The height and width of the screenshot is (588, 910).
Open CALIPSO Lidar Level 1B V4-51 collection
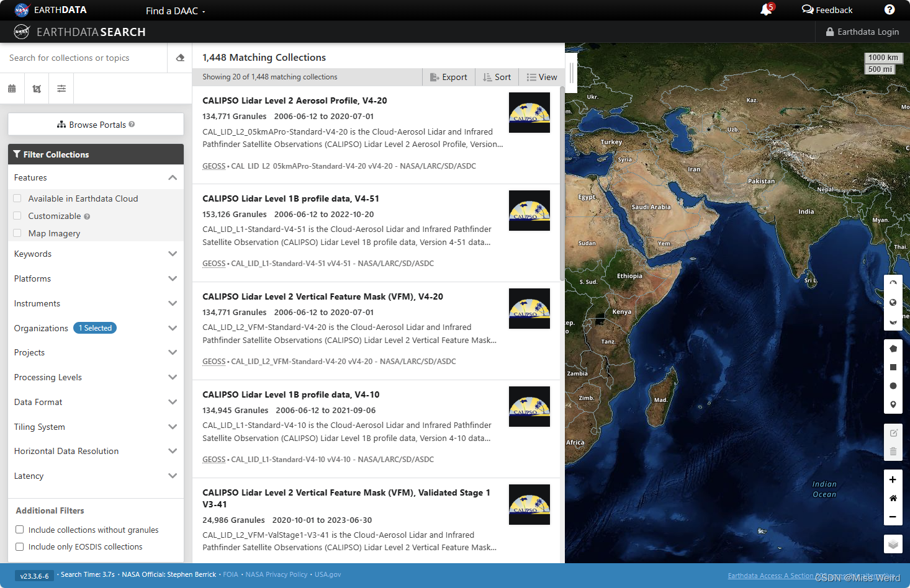coord(291,198)
